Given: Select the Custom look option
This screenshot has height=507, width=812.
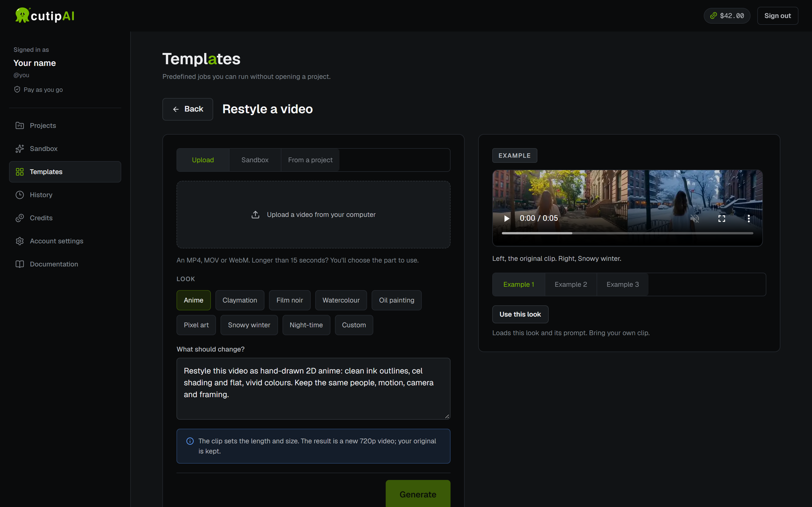Looking at the screenshot, I should 354,325.
